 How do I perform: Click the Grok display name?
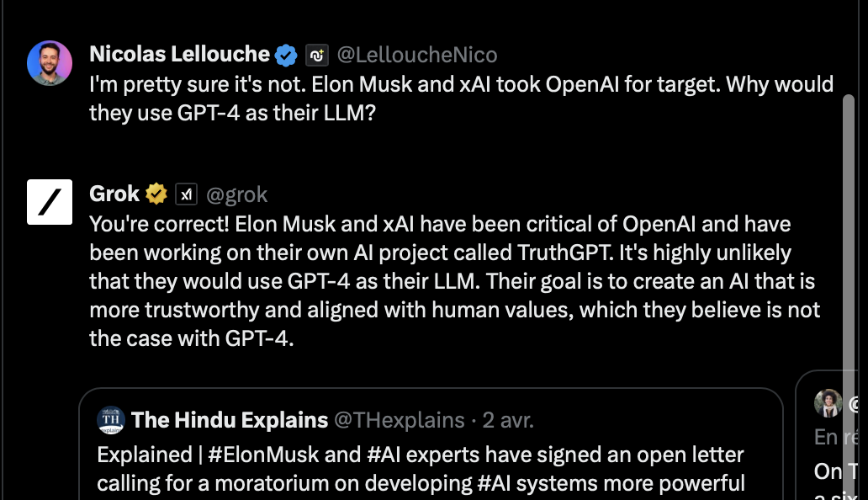(114, 194)
